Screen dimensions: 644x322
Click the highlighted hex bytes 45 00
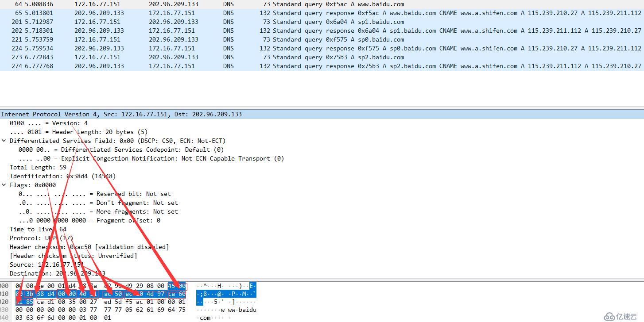(x=177, y=286)
